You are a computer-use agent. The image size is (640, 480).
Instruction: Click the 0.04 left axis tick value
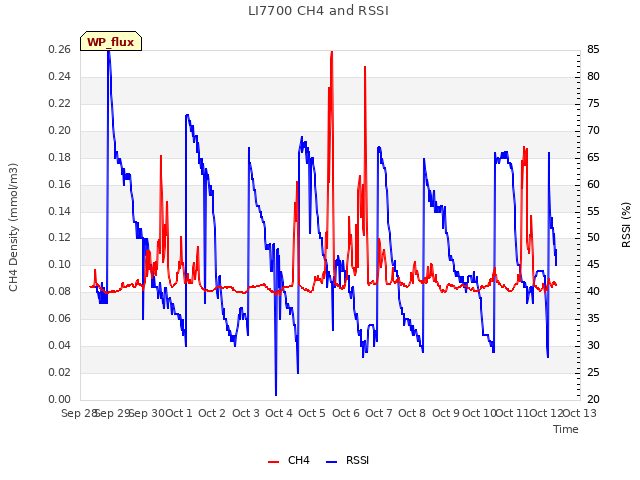point(59,345)
